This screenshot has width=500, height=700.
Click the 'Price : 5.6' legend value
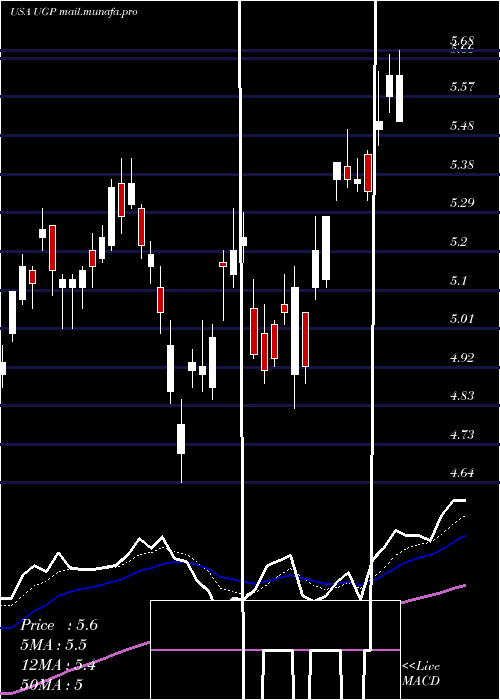click(59, 625)
